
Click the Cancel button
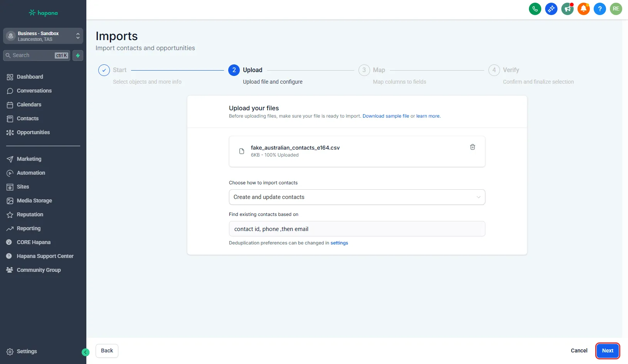point(579,351)
